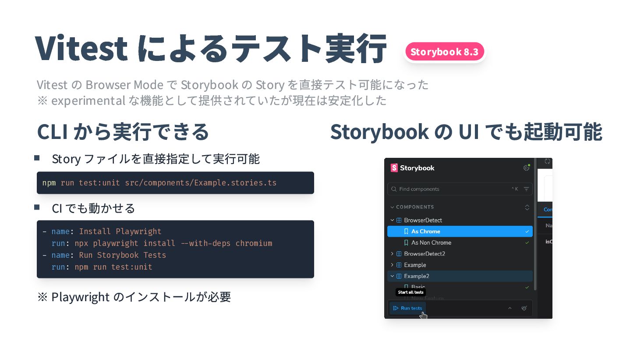
Task: Collapse the BrowserDetect chevron
Action: (392, 220)
